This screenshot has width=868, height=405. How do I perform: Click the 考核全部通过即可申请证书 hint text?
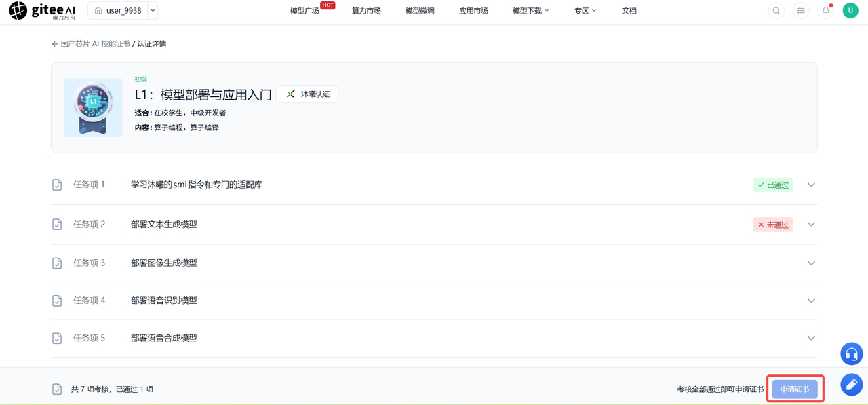click(720, 389)
